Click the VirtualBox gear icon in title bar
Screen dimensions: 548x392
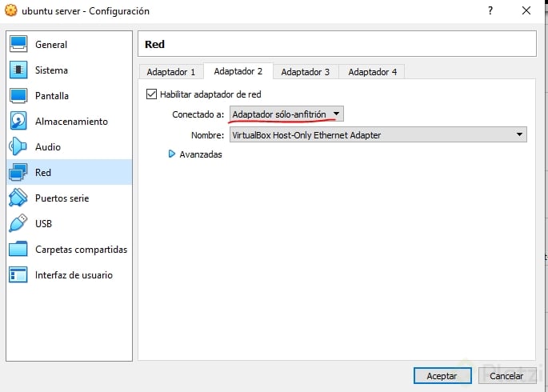pyautogui.click(x=10, y=11)
